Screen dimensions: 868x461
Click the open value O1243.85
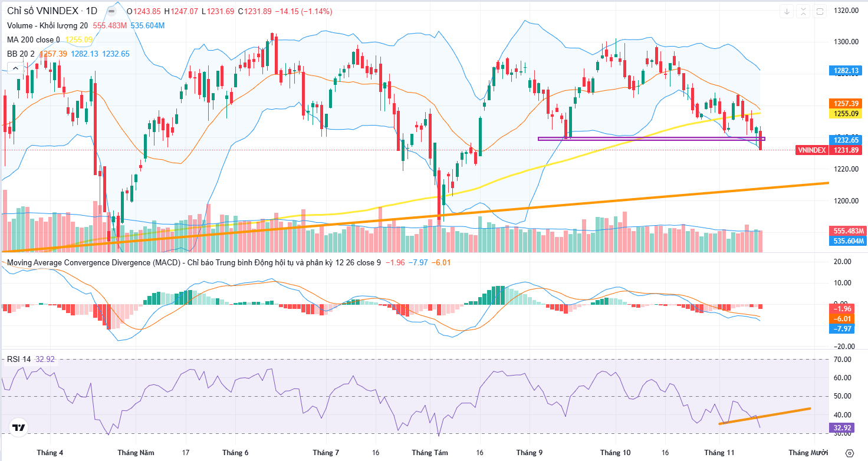tap(143, 11)
